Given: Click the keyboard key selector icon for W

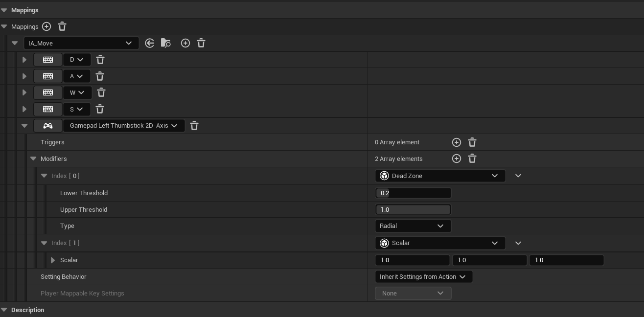Looking at the screenshot, I should click(x=48, y=92).
